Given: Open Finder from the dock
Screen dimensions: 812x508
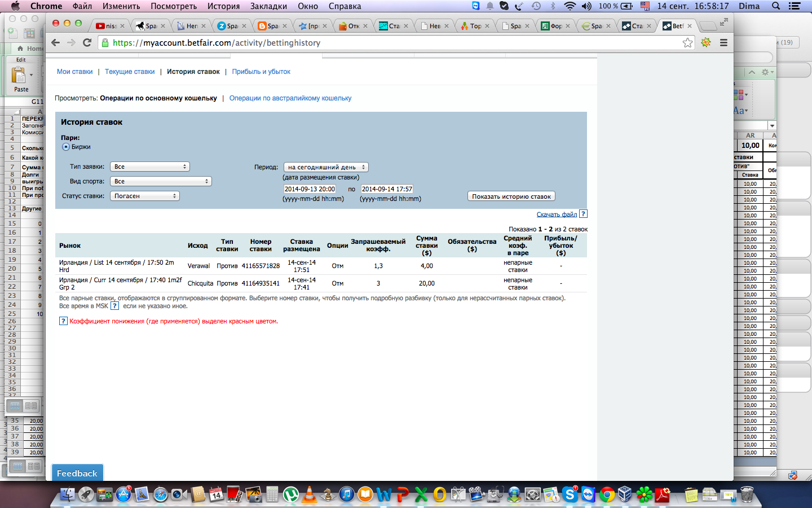Looking at the screenshot, I should pos(68,495).
